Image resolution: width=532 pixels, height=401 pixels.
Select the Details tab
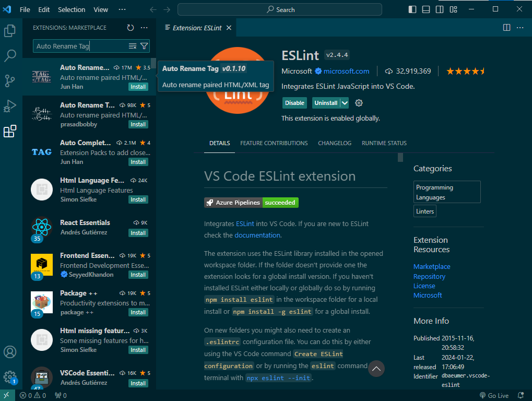pyautogui.click(x=219, y=143)
